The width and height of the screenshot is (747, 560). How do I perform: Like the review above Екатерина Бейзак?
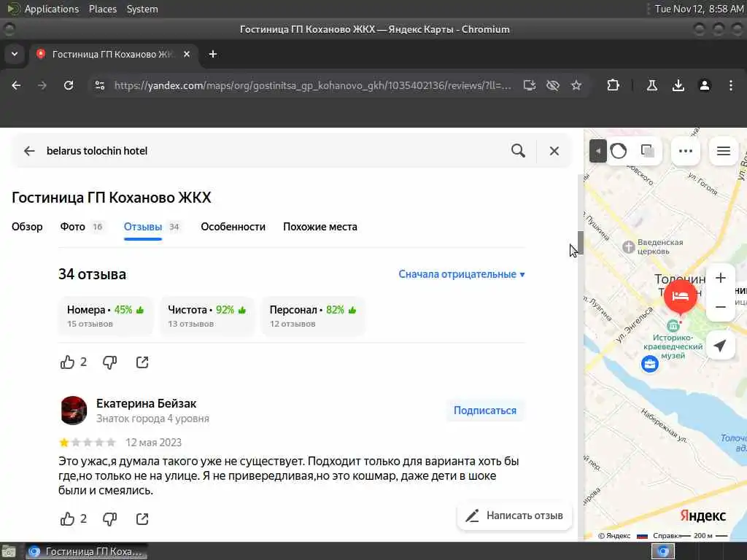(68, 362)
